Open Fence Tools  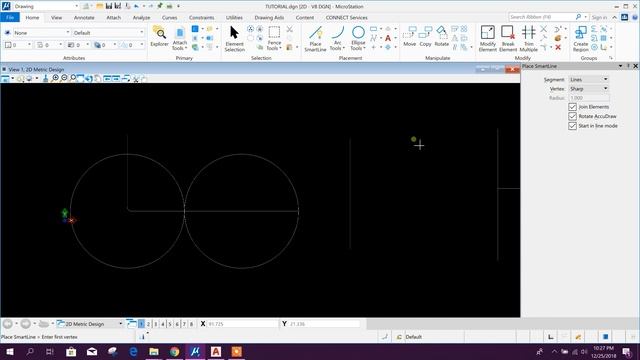274,39
